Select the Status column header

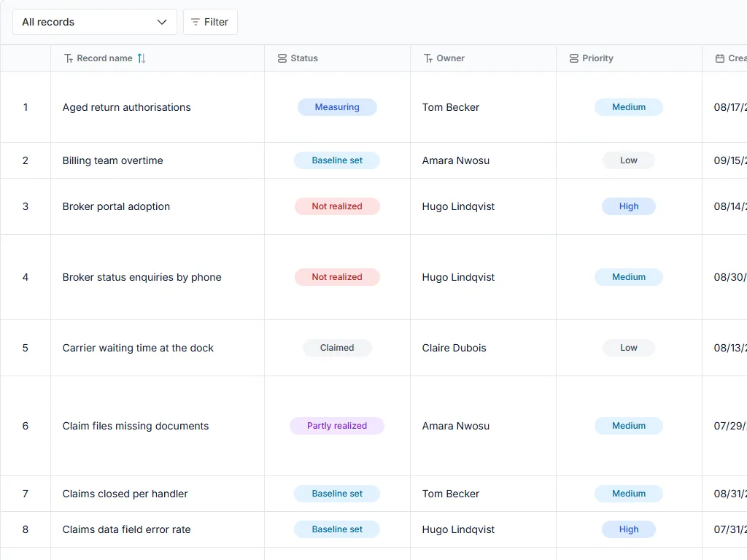pyautogui.click(x=337, y=58)
